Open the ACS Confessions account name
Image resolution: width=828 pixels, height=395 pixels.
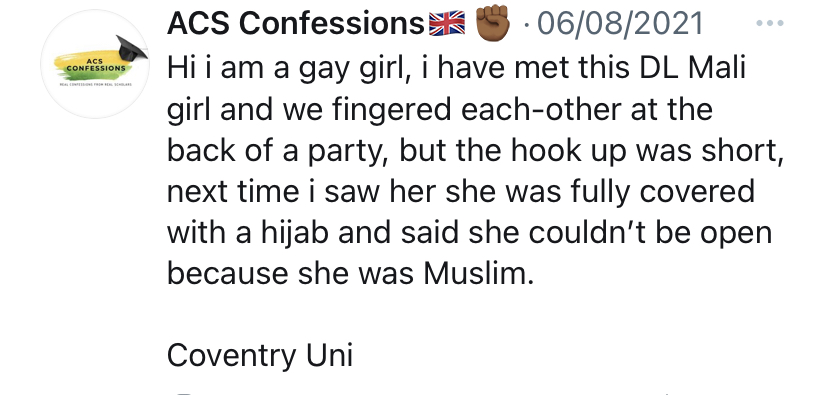click(x=296, y=23)
